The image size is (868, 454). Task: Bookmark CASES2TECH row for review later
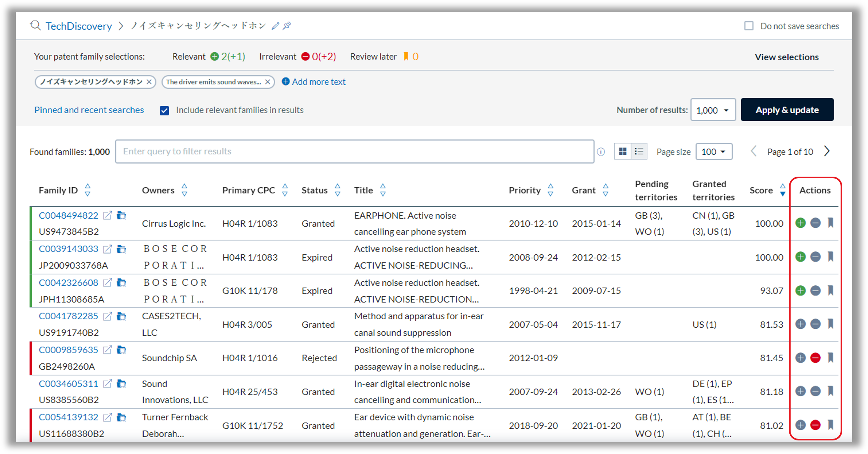(x=830, y=324)
